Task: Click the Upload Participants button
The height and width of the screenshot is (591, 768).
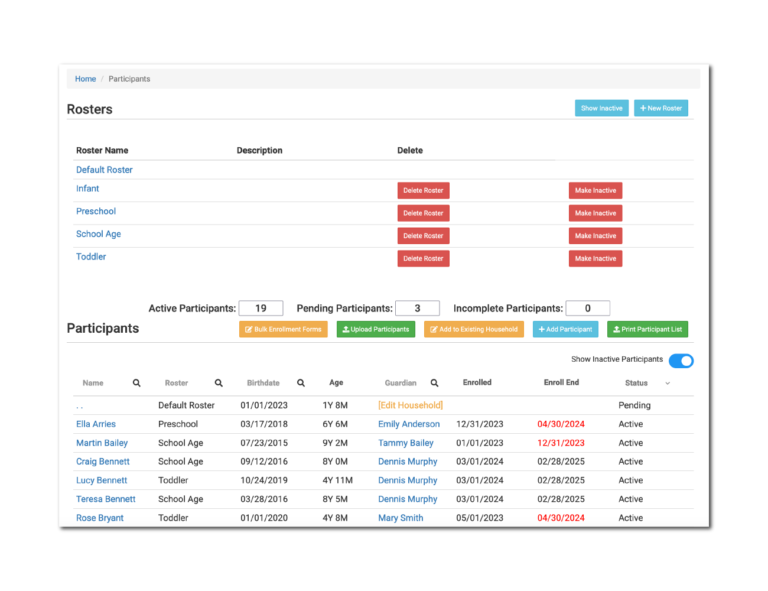Action: [x=375, y=329]
